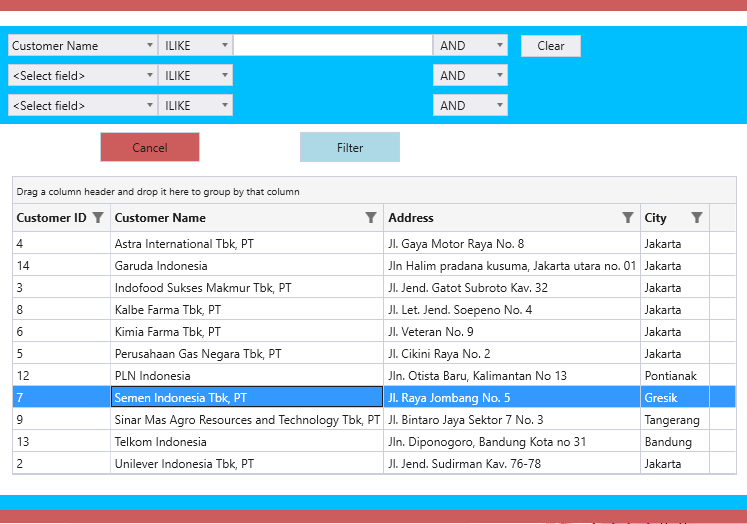This screenshot has width=747, height=524.
Task: Click address Jln. Diponogoro, Bandung Kota
Action: coord(512,441)
